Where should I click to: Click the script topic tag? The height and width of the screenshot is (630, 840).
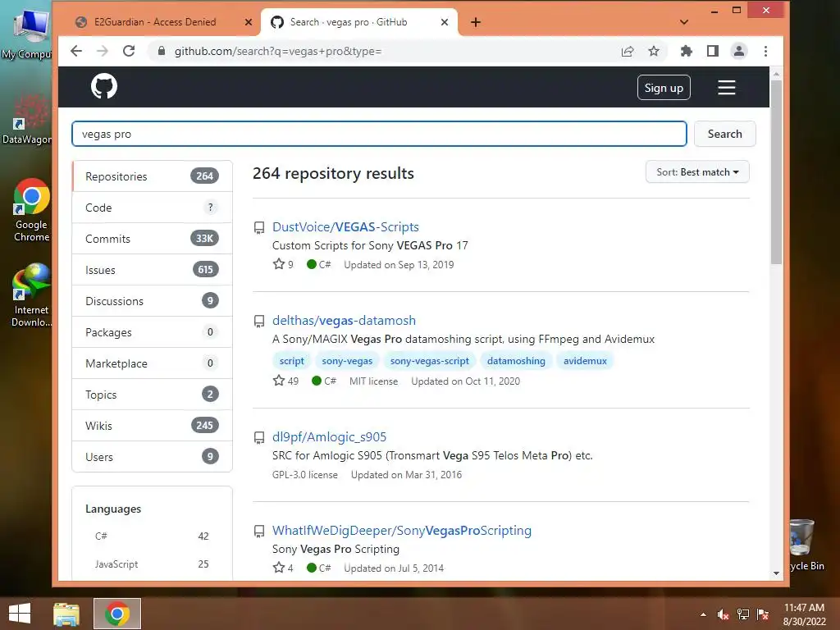pyautogui.click(x=291, y=361)
